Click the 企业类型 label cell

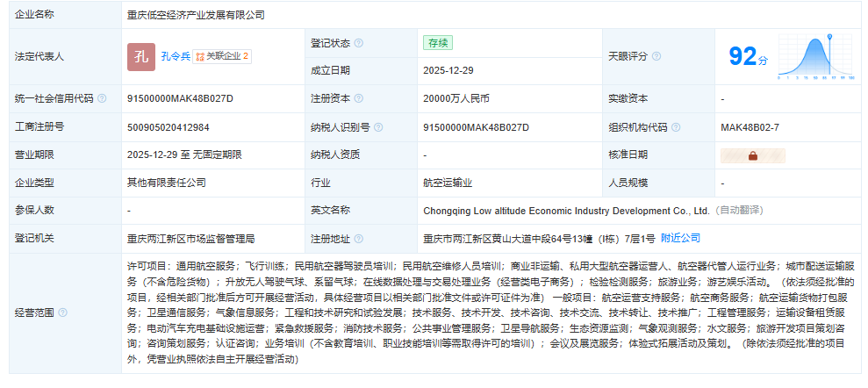pos(65,183)
